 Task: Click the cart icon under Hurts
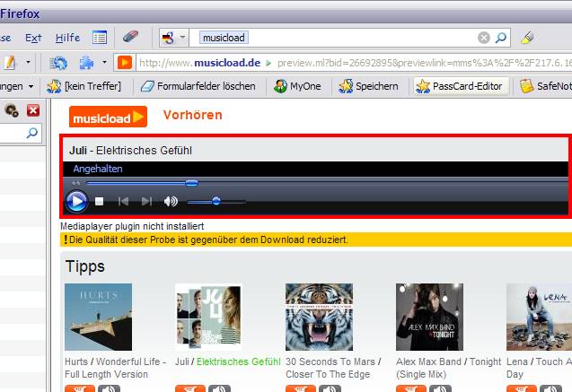[80, 388]
